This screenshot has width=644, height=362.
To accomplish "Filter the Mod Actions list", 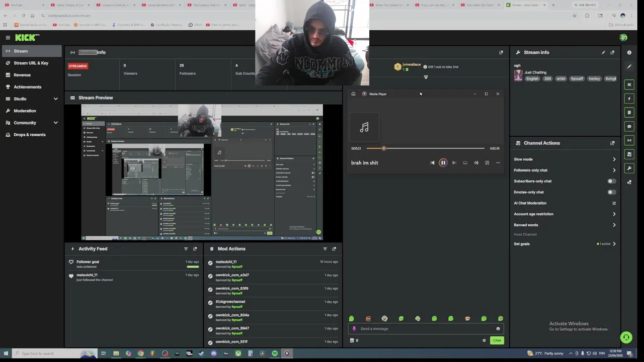I will (x=325, y=249).
